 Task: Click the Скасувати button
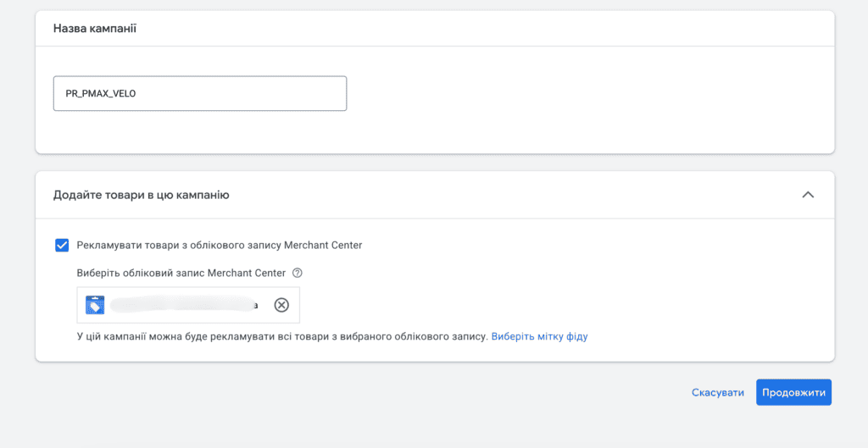tap(717, 393)
